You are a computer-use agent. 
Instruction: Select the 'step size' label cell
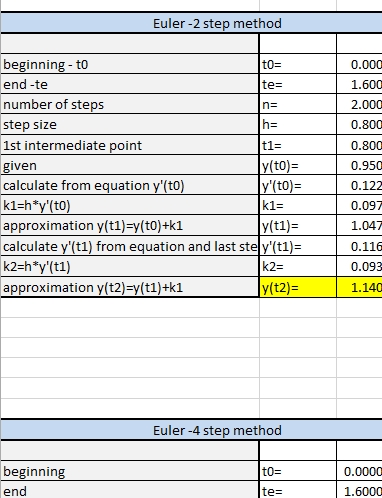click(x=130, y=124)
